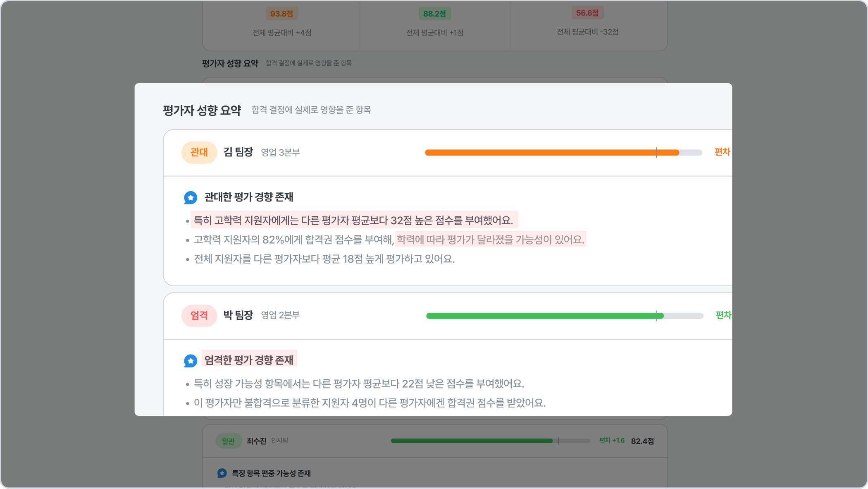
Task: Click 박 팀장's green score bar
Action: (x=565, y=316)
